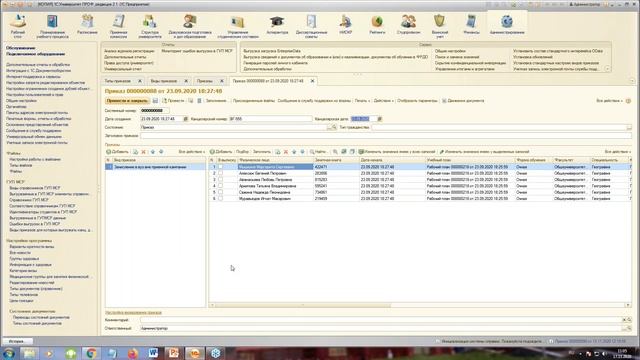Switch to Виды приказов tab
This screenshot has width=640, height=360.
164,81
